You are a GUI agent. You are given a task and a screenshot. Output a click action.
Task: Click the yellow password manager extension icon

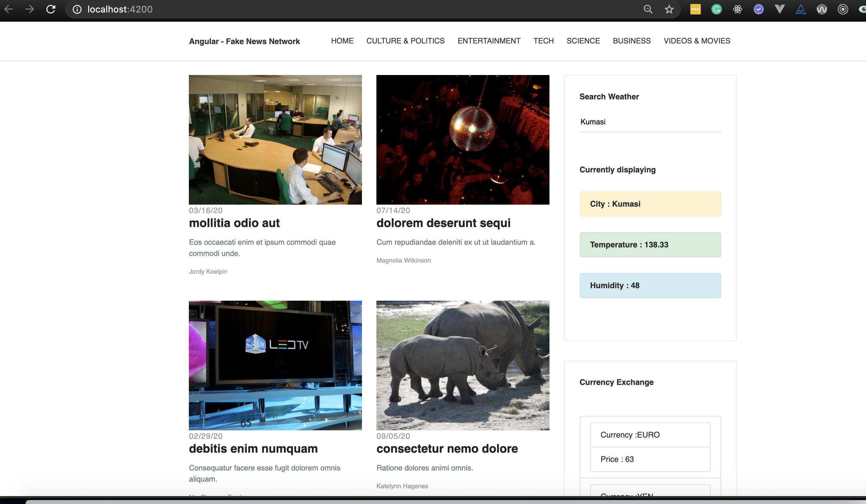[x=695, y=9]
